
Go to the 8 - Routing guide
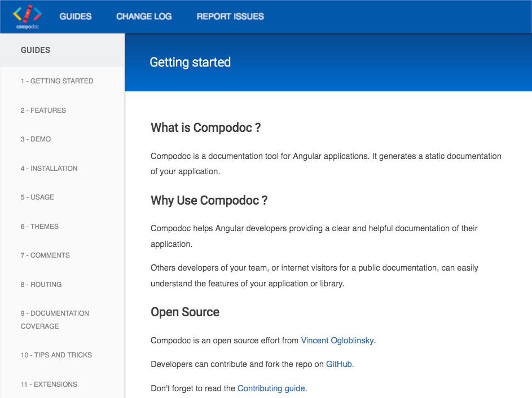(41, 285)
